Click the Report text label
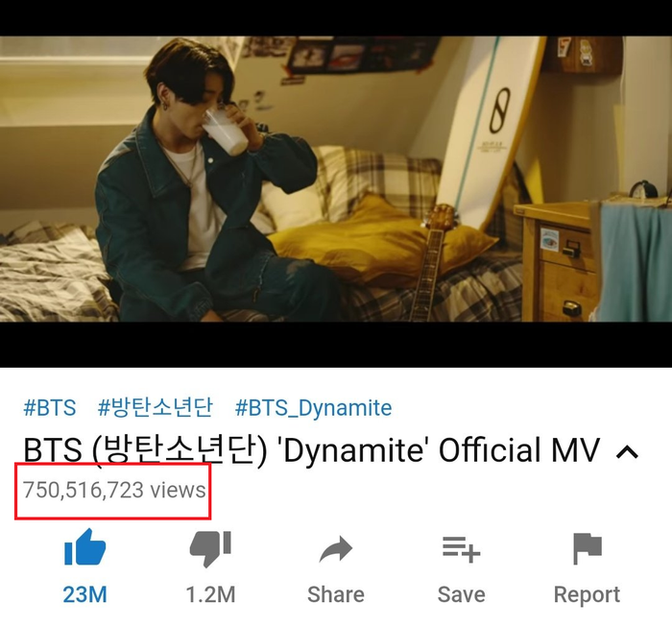The image size is (672, 627). [x=588, y=595]
